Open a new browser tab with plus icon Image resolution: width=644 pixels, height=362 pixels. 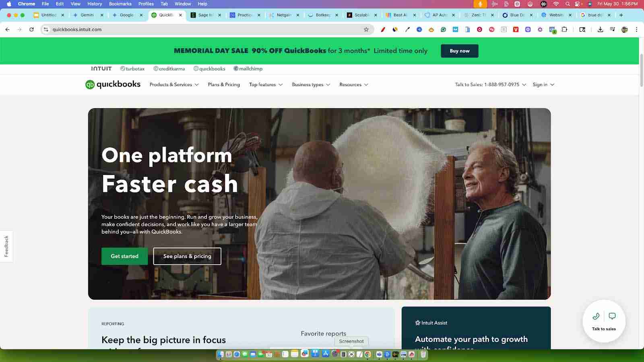point(621,15)
